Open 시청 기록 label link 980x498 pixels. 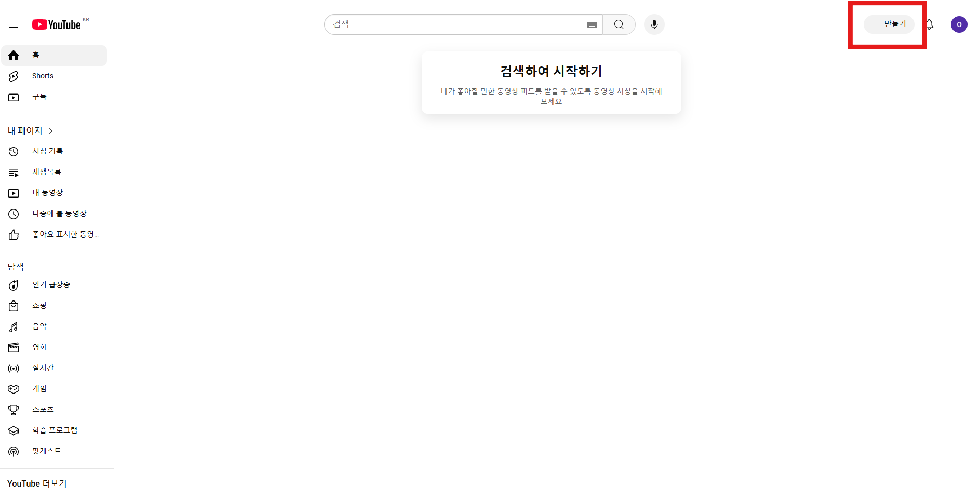pos(47,151)
